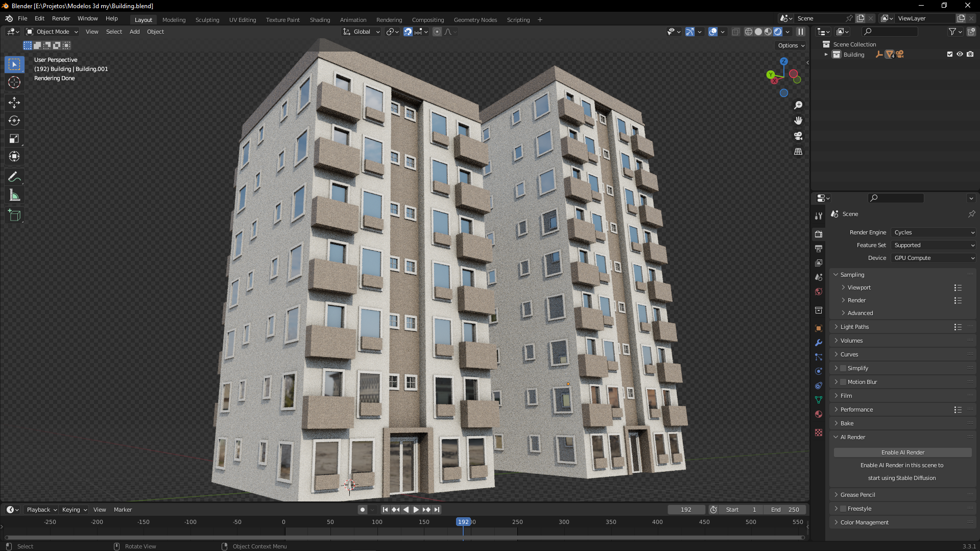The height and width of the screenshot is (551, 980).
Task: Expand Building collection in outliner
Action: (826, 55)
